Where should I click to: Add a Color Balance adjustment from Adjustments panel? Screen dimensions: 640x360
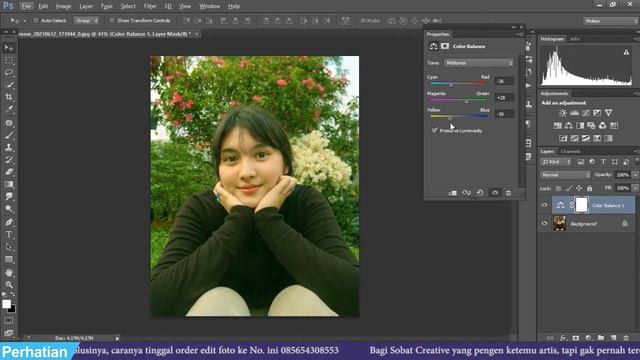(569, 126)
